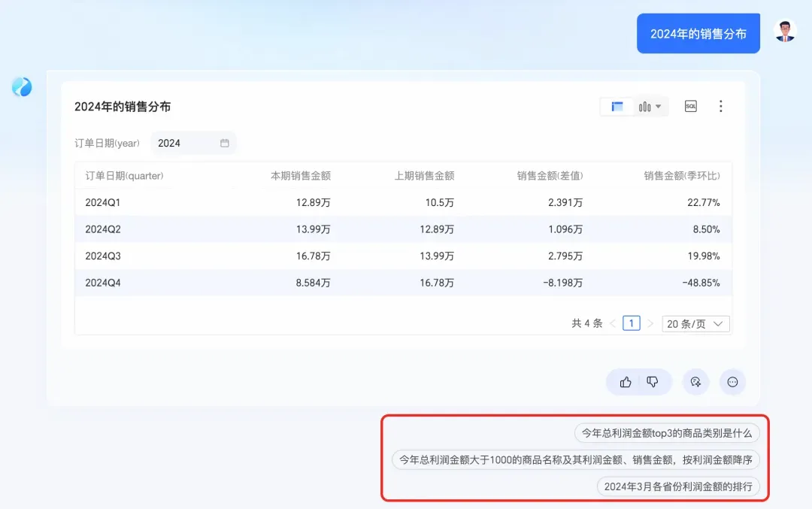
Task: Expand the 20 条/页 page size dropdown
Action: (695, 323)
